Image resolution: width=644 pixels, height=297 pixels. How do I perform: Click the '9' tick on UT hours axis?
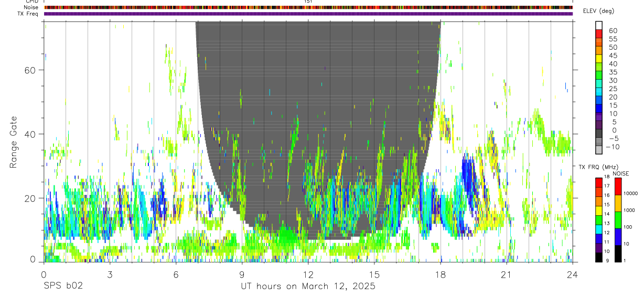[x=242, y=274]
